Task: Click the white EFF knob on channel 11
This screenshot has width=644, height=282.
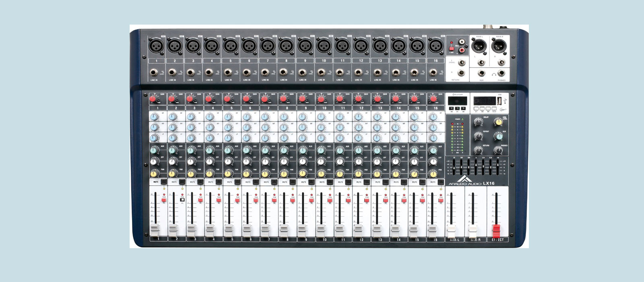Action: pos(339,162)
